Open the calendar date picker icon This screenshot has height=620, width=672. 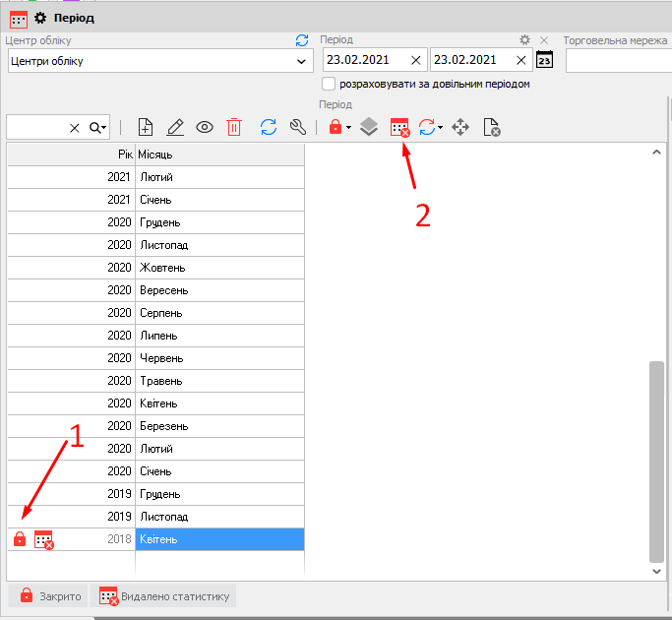tap(544, 60)
